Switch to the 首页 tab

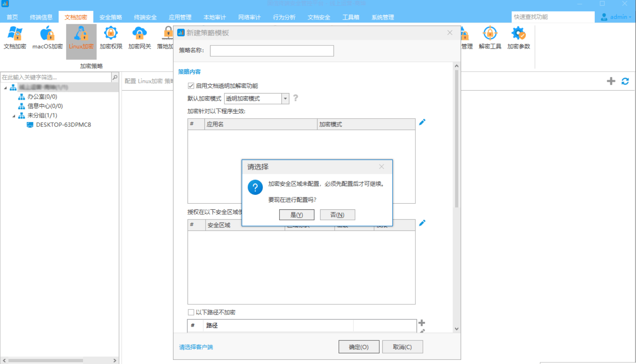click(12, 17)
